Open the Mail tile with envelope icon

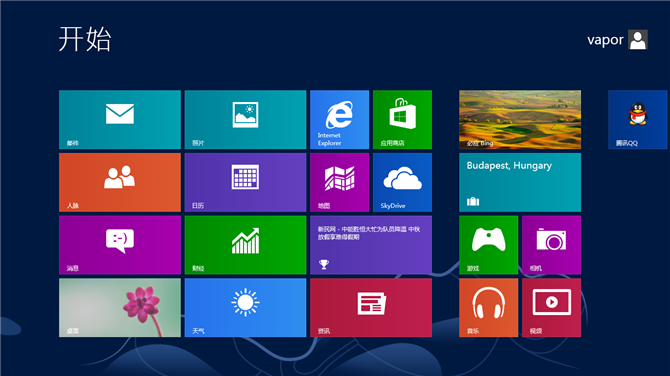pos(120,119)
